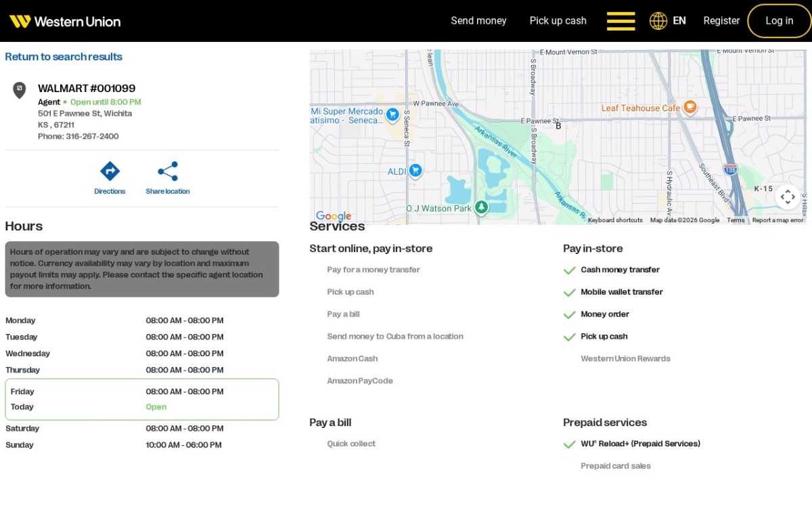The image size is (812, 508).
Task: Open Pick up cash in header
Action: (x=558, y=21)
